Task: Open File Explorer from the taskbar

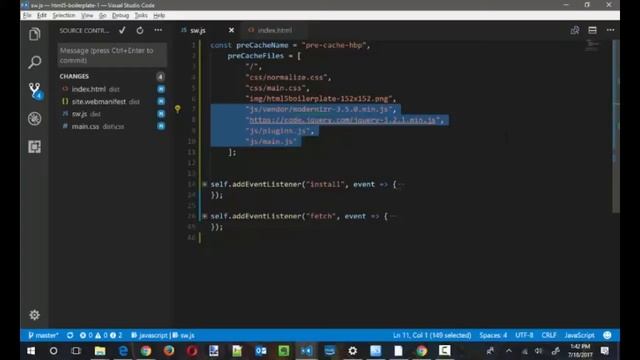Action: (x=100, y=351)
